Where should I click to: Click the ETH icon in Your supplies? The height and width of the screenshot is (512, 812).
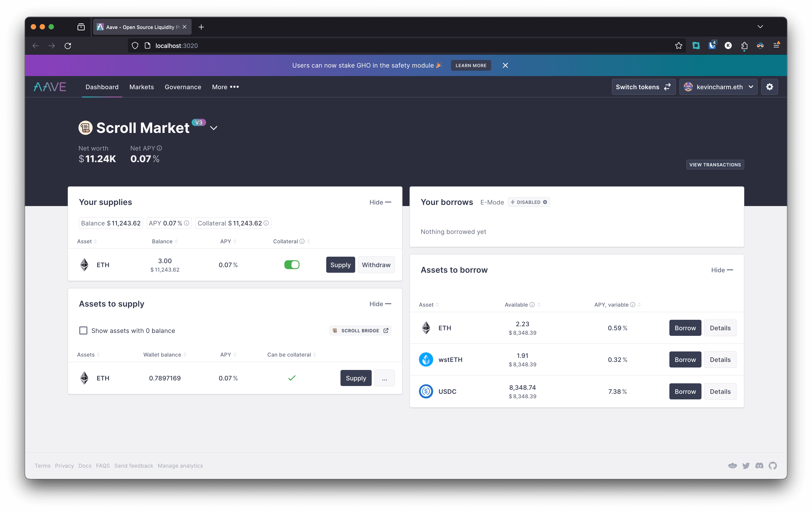tap(84, 265)
